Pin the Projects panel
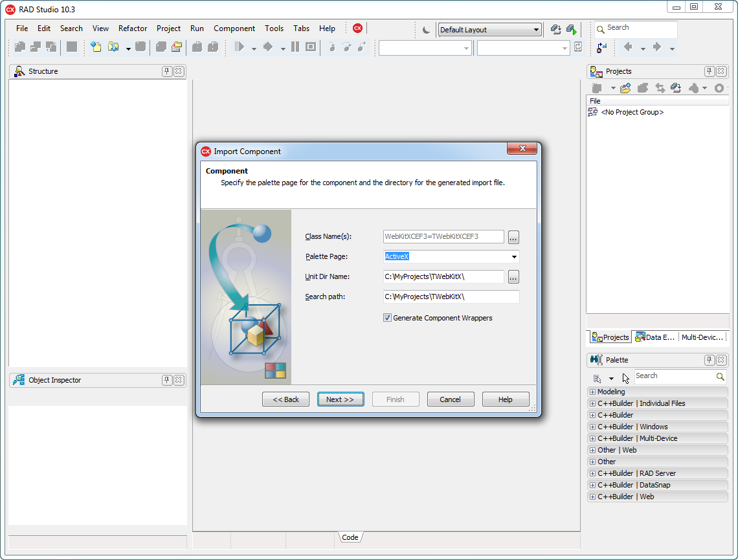This screenshot has height=560, width=738. [x=710, y=71]
